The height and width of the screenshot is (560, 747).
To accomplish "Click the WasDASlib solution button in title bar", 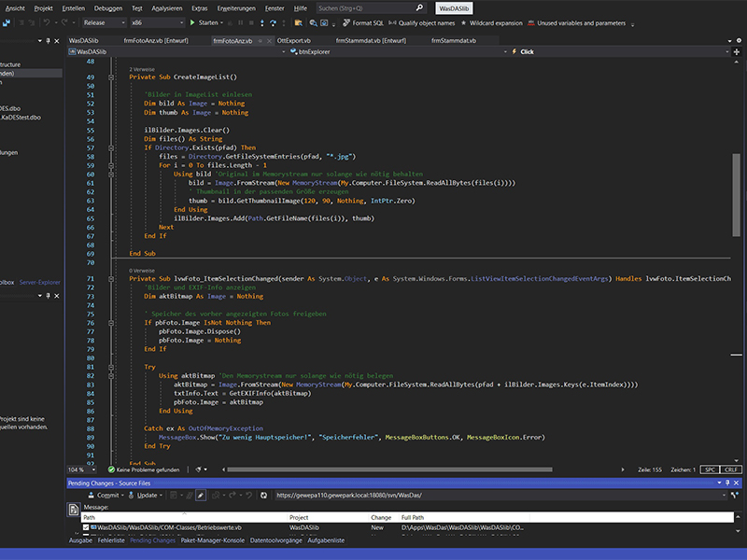I will tap(454, 8).
